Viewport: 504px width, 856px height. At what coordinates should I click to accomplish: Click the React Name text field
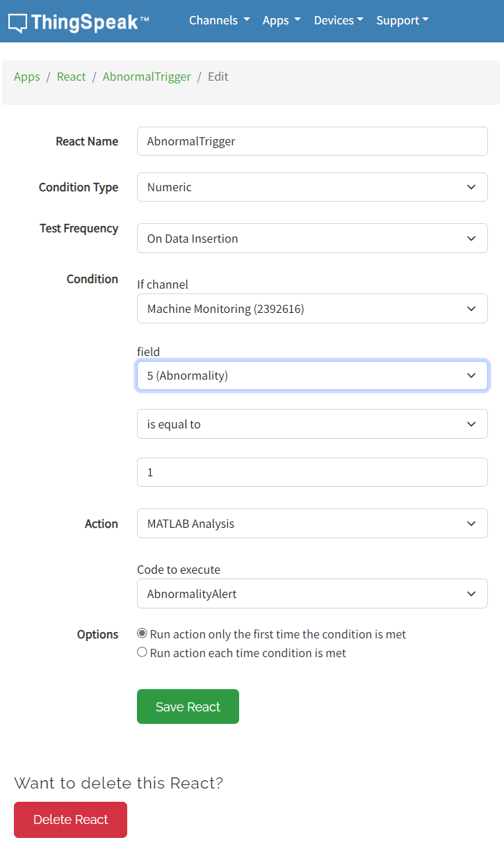pos(312,141)
